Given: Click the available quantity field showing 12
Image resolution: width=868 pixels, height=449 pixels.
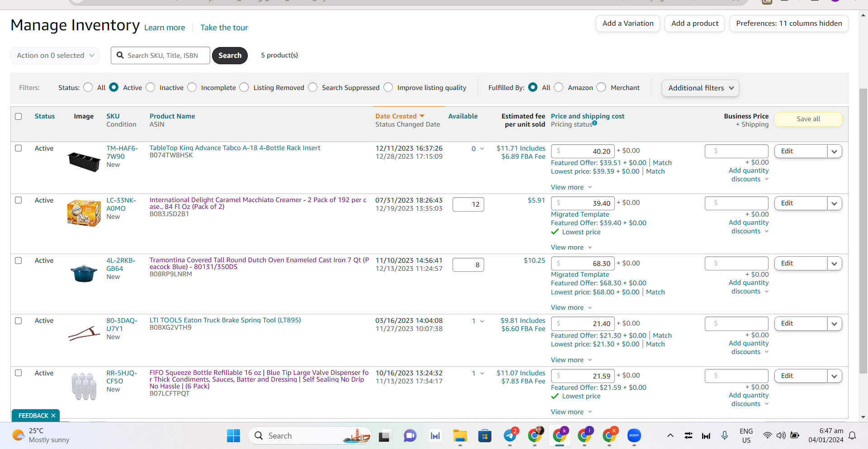Looking at the screenshot, I should point(468,204).
